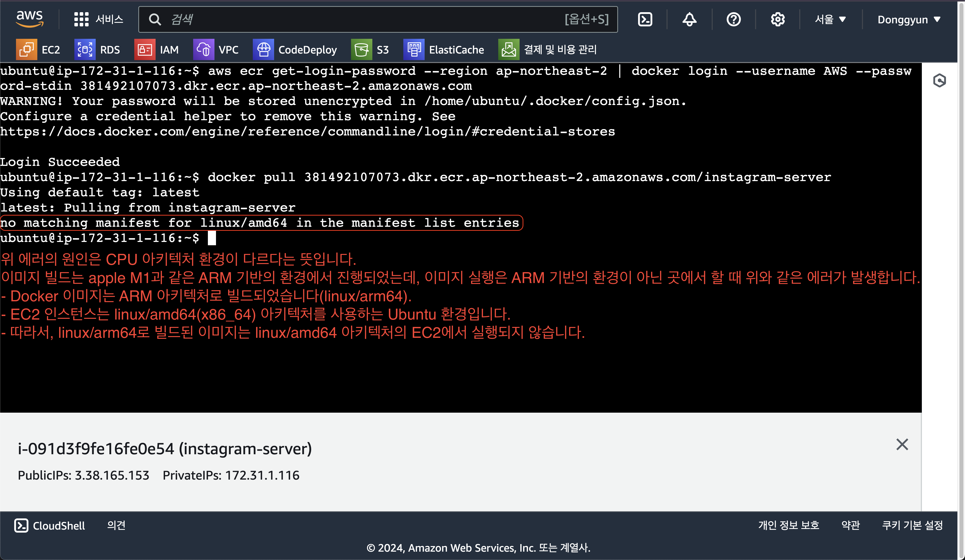The height and width of the screenshot is (560, 965).
Task: Expand the Donggyun account menu
Action: coord(909,20)
